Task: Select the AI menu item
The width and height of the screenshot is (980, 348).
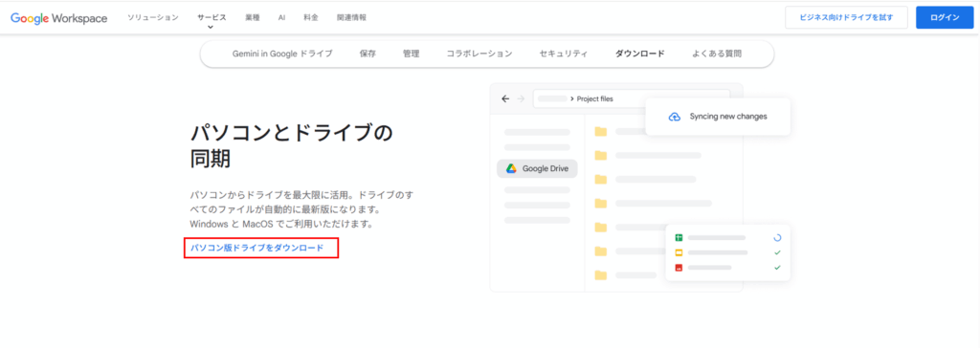Action: coord(282,17)
